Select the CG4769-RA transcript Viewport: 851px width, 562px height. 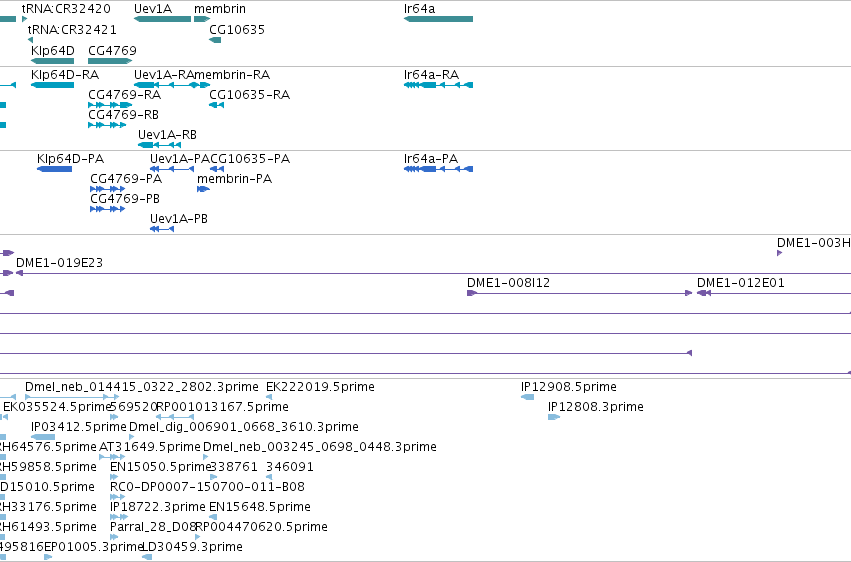coord(110,105)
